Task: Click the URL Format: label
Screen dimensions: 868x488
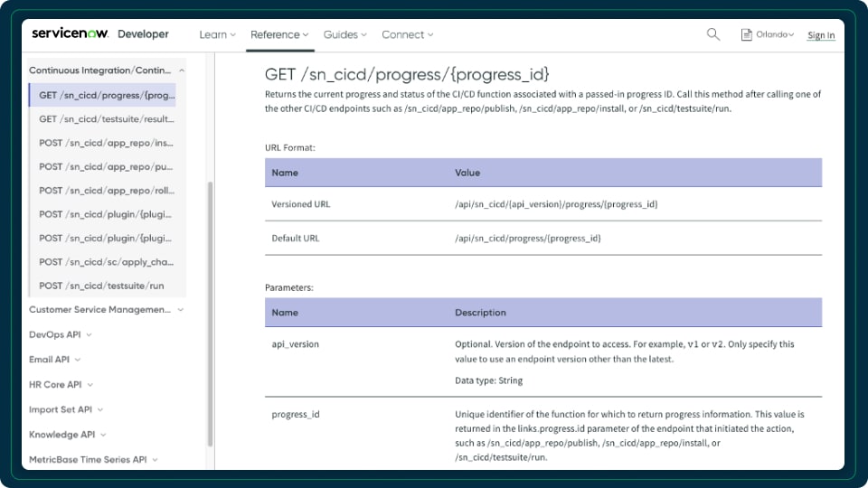Action: pyautogui.click(x=290, y=147)
